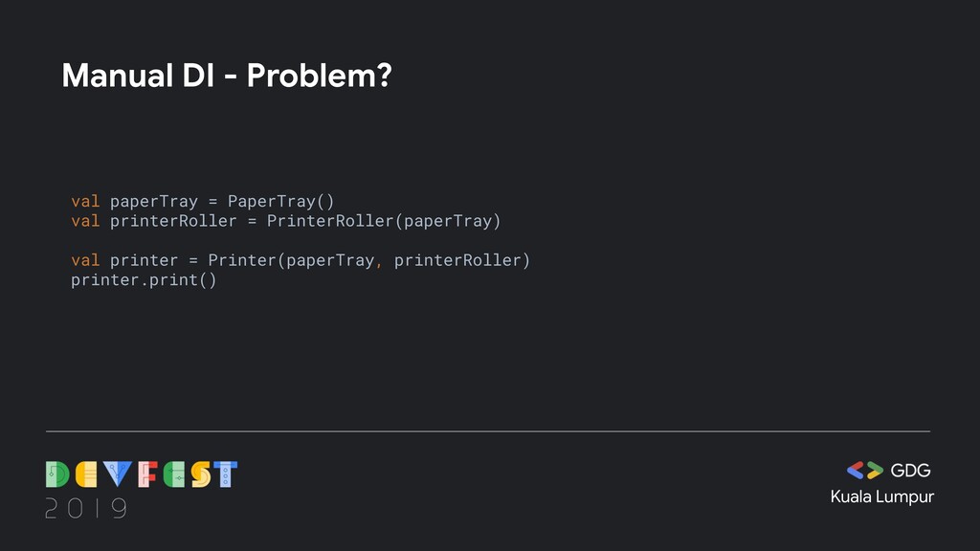Click the PaperTray() constructor call
The width and height of the screenshot is (980, 551).
[281, 201]
